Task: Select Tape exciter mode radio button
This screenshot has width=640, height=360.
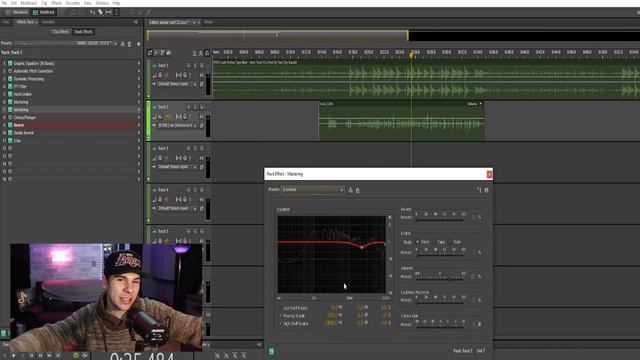Action: pos(434,242)
